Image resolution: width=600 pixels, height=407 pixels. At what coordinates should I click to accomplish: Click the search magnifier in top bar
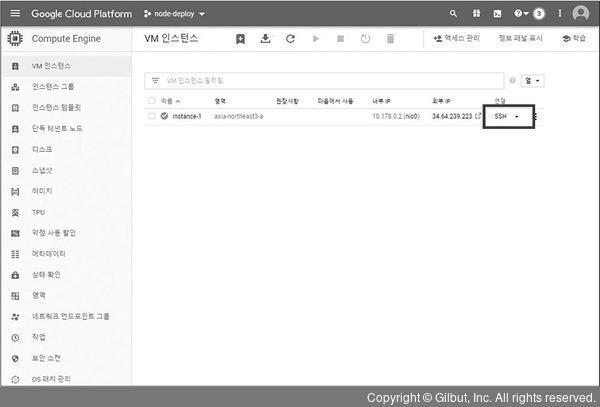tap(453, 14)
